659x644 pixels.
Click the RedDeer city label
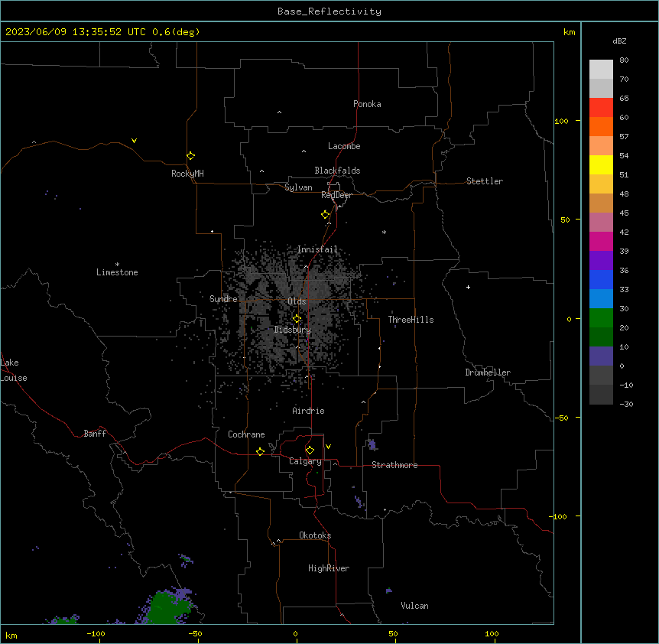click(x=336, y=195)
